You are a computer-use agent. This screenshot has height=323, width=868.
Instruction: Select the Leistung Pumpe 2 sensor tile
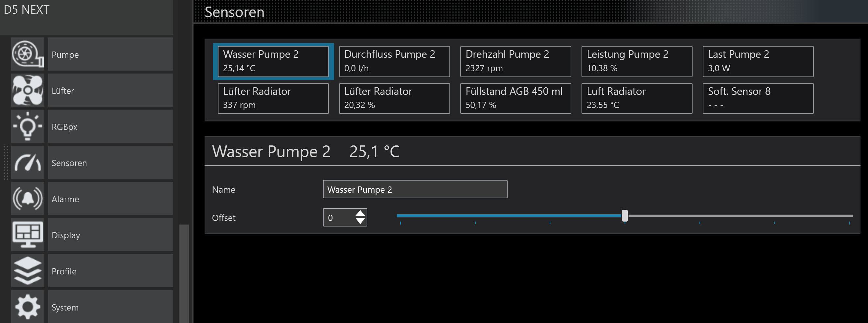pyautogui.click(x=637, y=61)
